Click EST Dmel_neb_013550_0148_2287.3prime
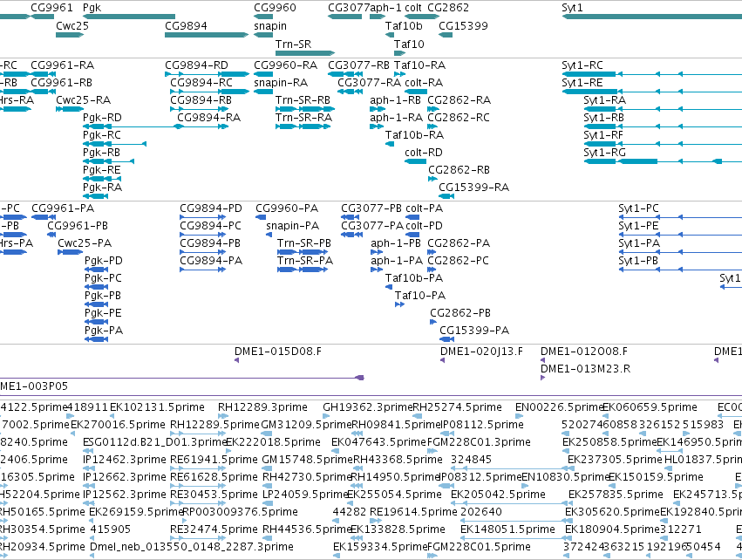This screenshot has width=742, height=560. coord(192,547)
